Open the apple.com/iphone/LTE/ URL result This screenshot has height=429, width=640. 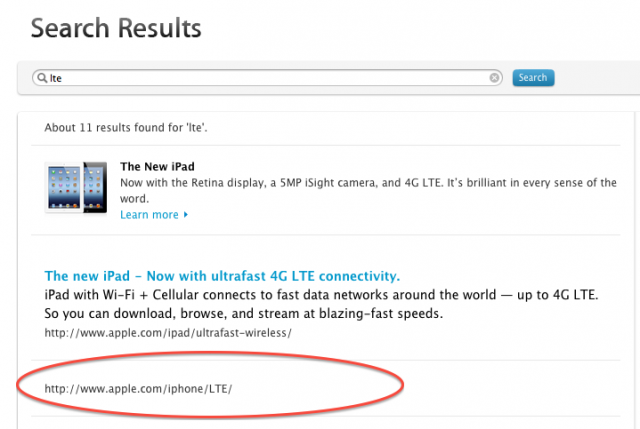(138, 388)
